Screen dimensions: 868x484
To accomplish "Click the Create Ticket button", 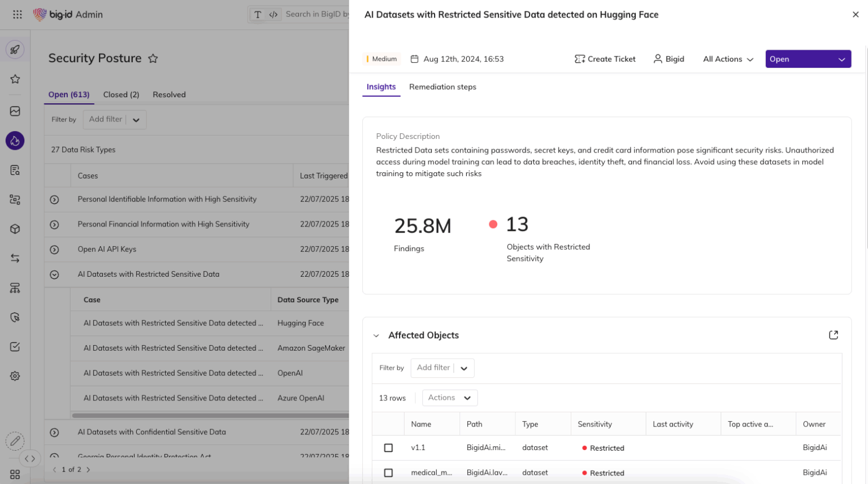I will pyautogui.click(x=605, y=59).
